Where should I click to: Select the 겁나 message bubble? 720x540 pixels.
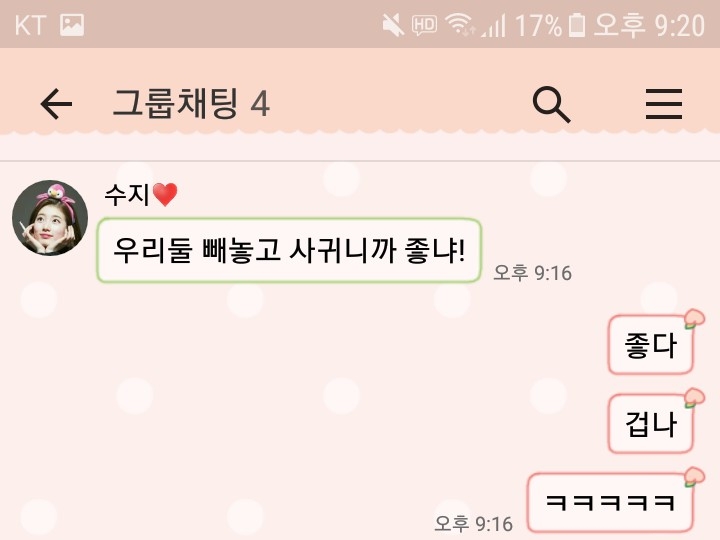tap(650, 423)
